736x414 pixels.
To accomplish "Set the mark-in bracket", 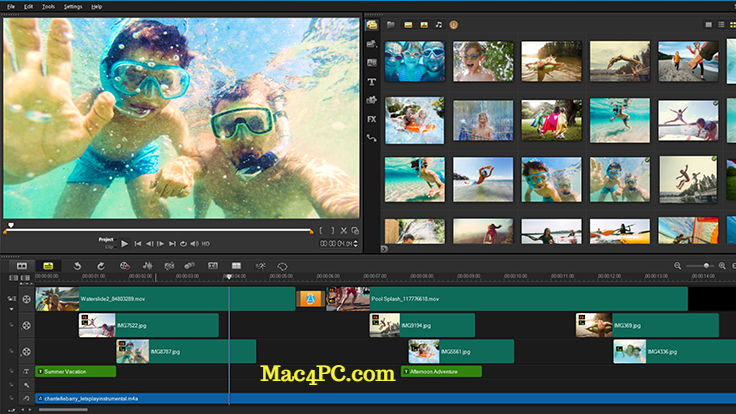I will (321, 230).
